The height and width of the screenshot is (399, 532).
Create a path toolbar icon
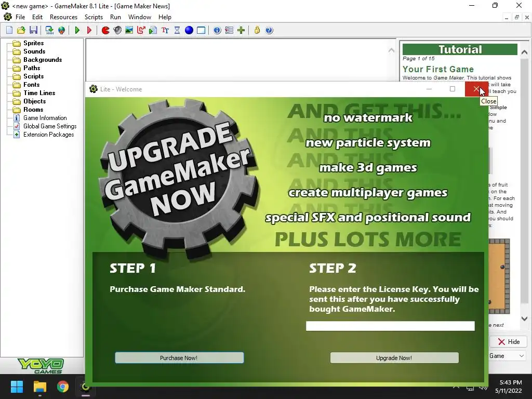pyautogui.click(x=141, y=30)
